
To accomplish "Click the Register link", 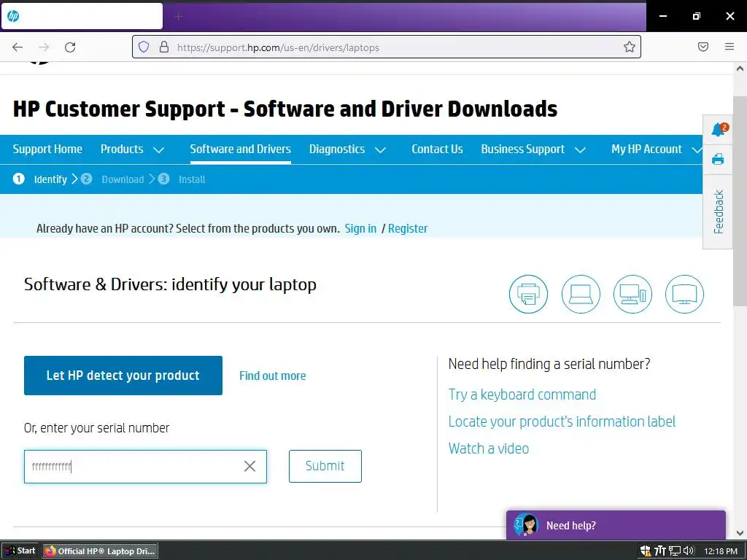I will click(408, 228).
